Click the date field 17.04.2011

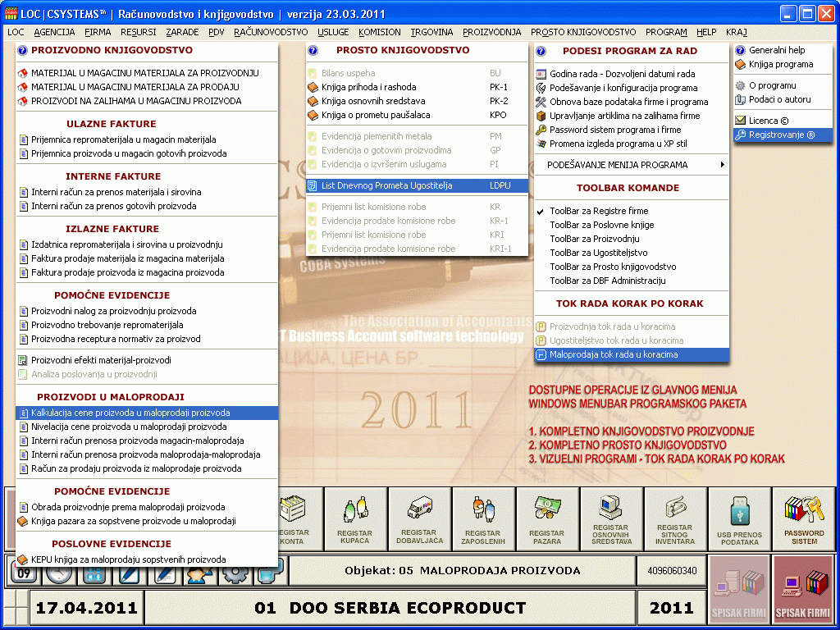86,609
